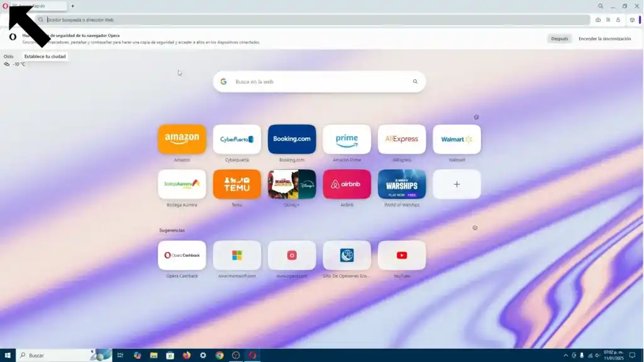The width and height of the screenshot is (644, 362).
Task: Open File Explorer from taskbar
Action: coord(153,356)
